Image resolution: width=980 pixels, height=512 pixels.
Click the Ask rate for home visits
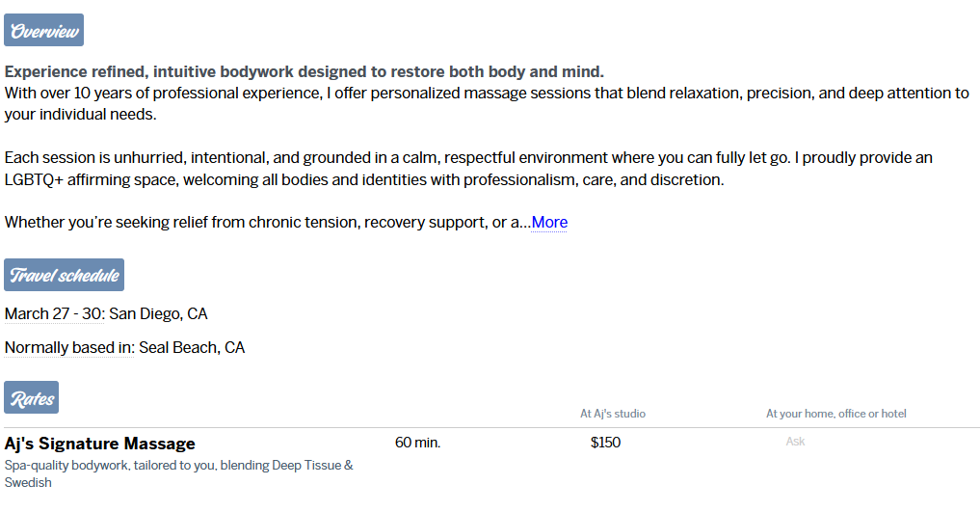[795, 442]
